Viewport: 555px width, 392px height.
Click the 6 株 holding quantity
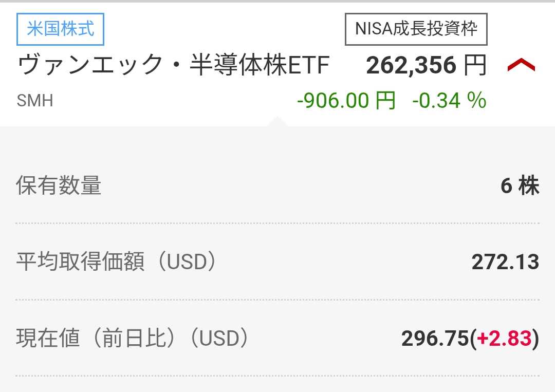coord(520,185)
